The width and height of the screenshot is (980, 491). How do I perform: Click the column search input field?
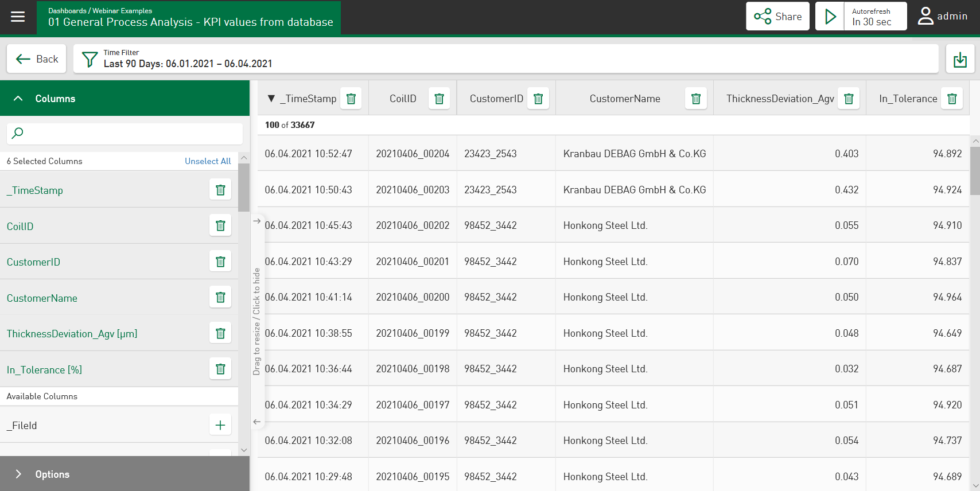(125, 133)
